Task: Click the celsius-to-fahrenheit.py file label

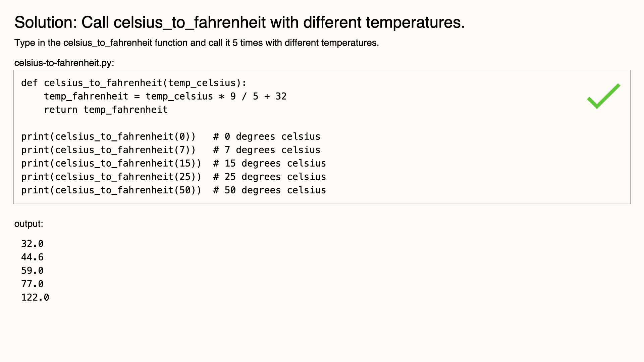Action: (64, 63)
